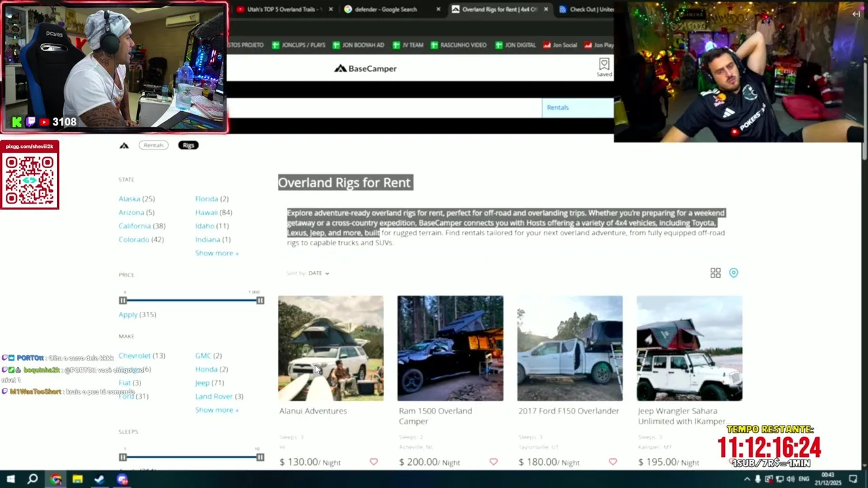The height and width of the screenshot is (488, 868).
Task: Click the small BaseCamper breadcrumb home icon
Action: tap(124, 145)
